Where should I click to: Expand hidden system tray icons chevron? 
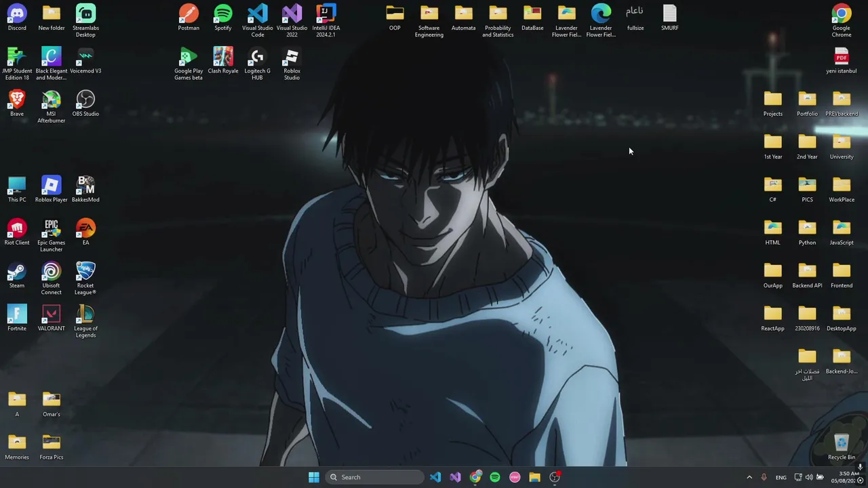[749, 477]
